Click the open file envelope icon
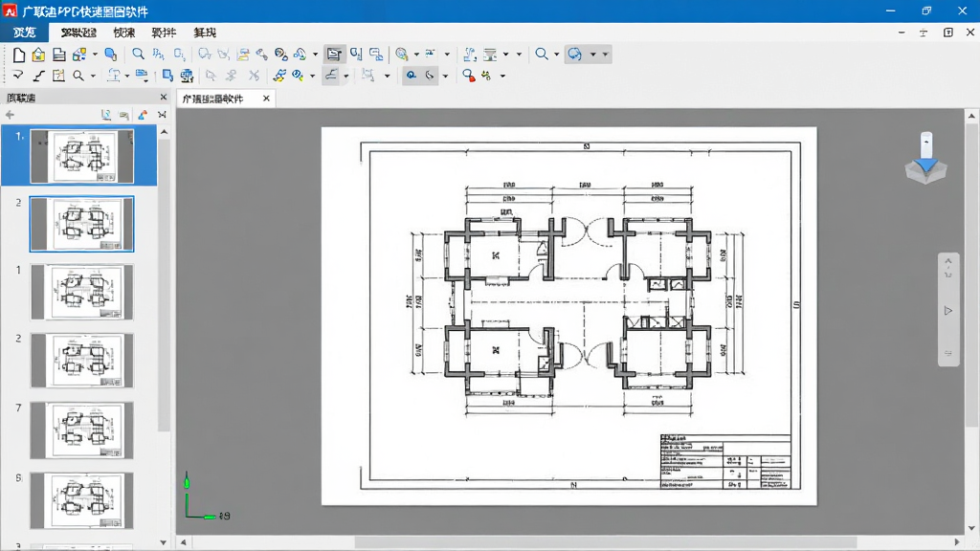The height and width of the screenshot is (551, 980). coord(38,55)
